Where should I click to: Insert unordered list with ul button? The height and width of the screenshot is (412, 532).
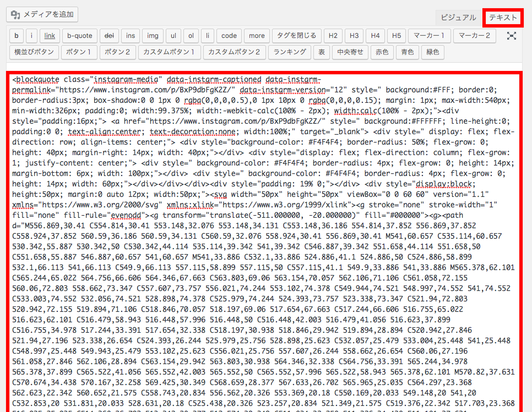tap(173, 36)
